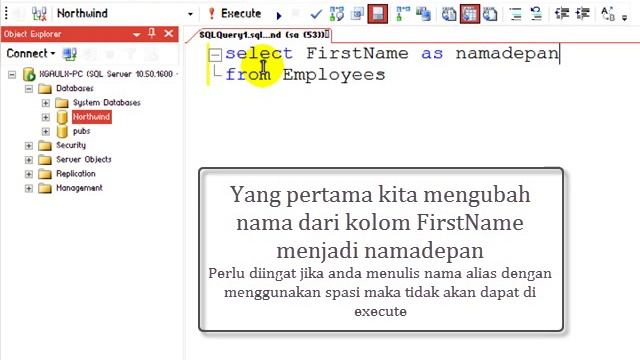
Task: Specify values for template parameters icon
Action: (608, 14)
